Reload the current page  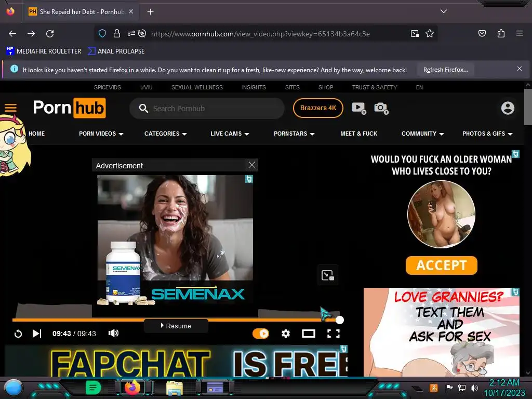[50, 34]
